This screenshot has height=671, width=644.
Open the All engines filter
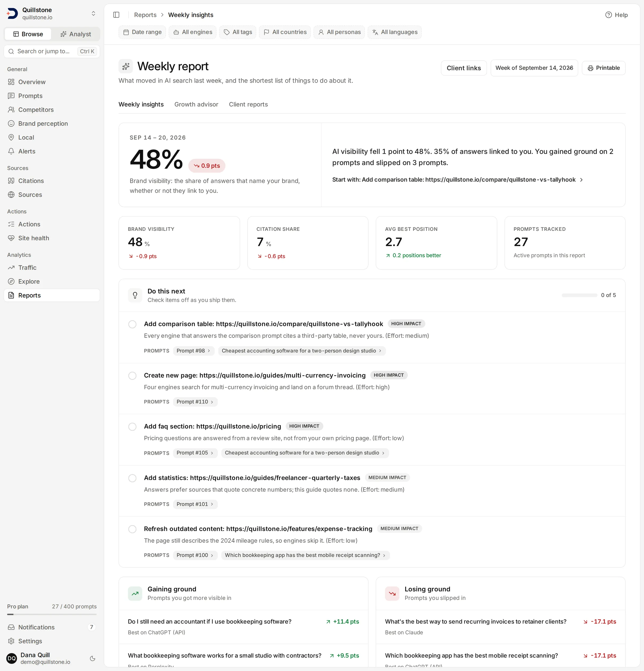pyautogui.click(x=193, y=32)
